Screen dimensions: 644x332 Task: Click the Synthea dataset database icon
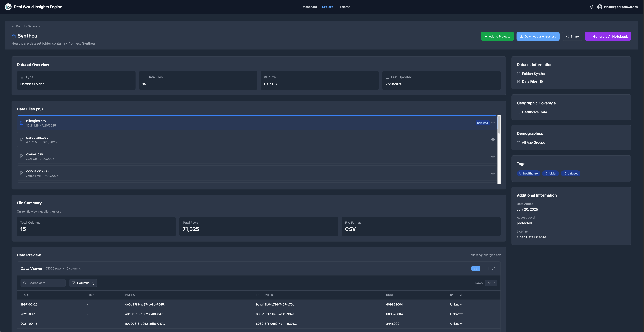coord(14,36)
